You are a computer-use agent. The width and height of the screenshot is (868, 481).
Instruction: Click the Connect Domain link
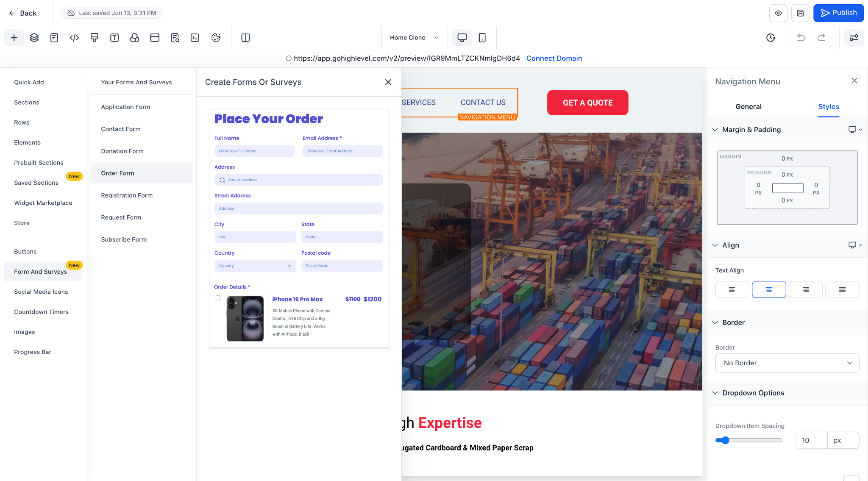(554, 58)
